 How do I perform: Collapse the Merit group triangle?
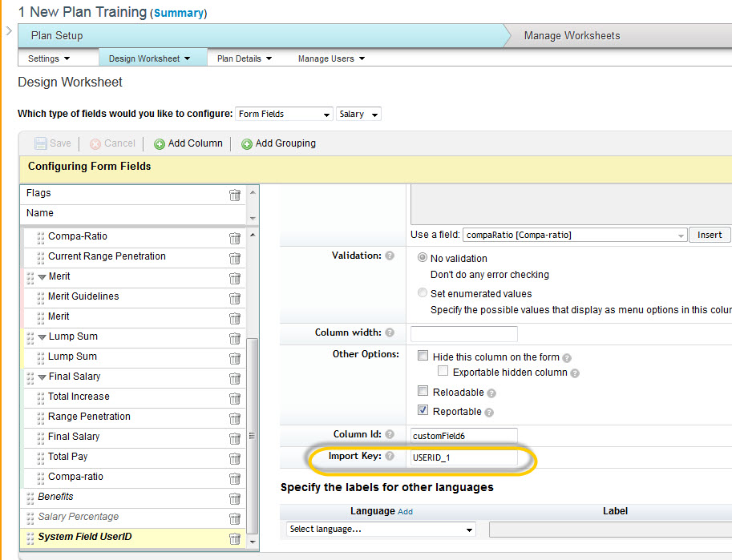tap(42, 277)
